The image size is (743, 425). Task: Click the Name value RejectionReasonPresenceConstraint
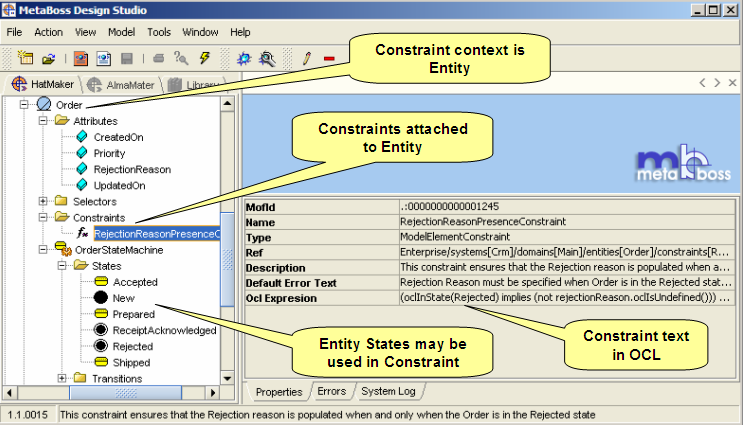[x=483, y=221]
